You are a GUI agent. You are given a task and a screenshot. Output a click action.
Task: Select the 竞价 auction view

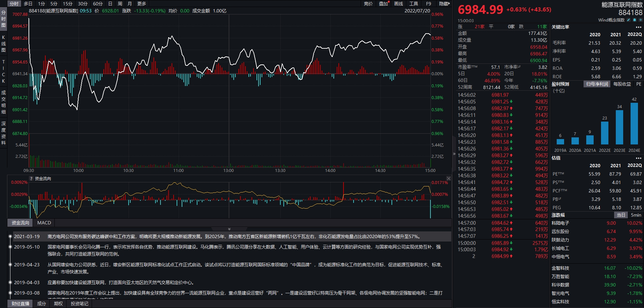pyautogui.click(x=368, y=4)
